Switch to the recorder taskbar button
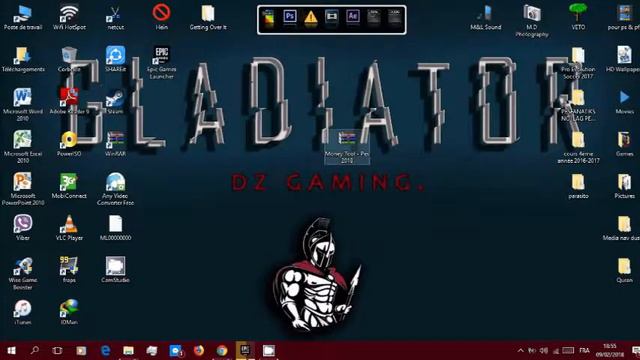The height and width of the screenshot is (360, 640). [269, 350]
